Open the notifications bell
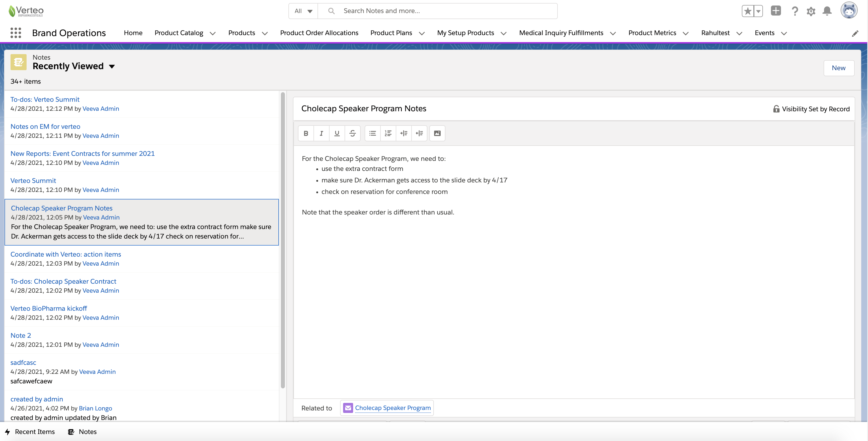This screenshot has width=868, height=441. click(827, 11)
